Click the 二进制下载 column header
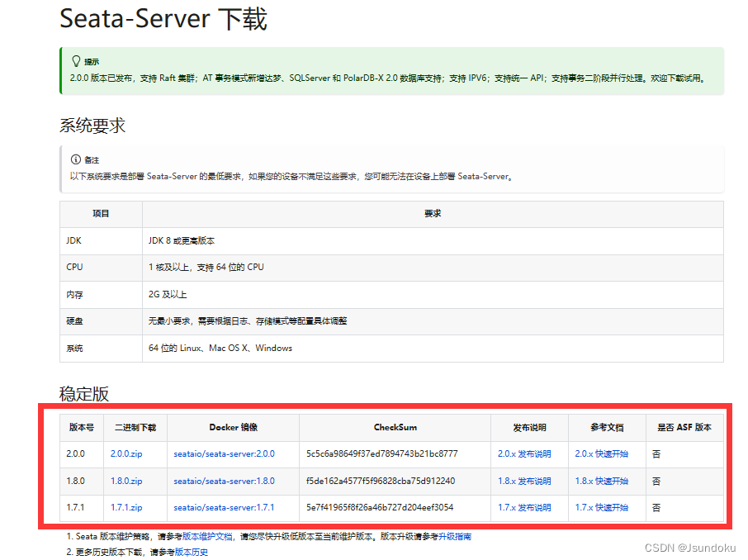This screenshot has height=560, width=748. point(135,428)
